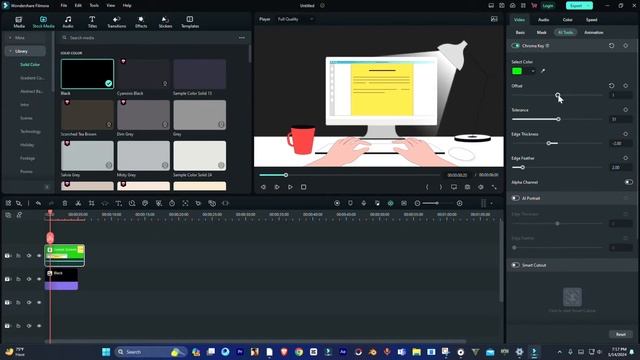
Task: Click the text T icon in timeline toolbar
Action: coord(118,203)
